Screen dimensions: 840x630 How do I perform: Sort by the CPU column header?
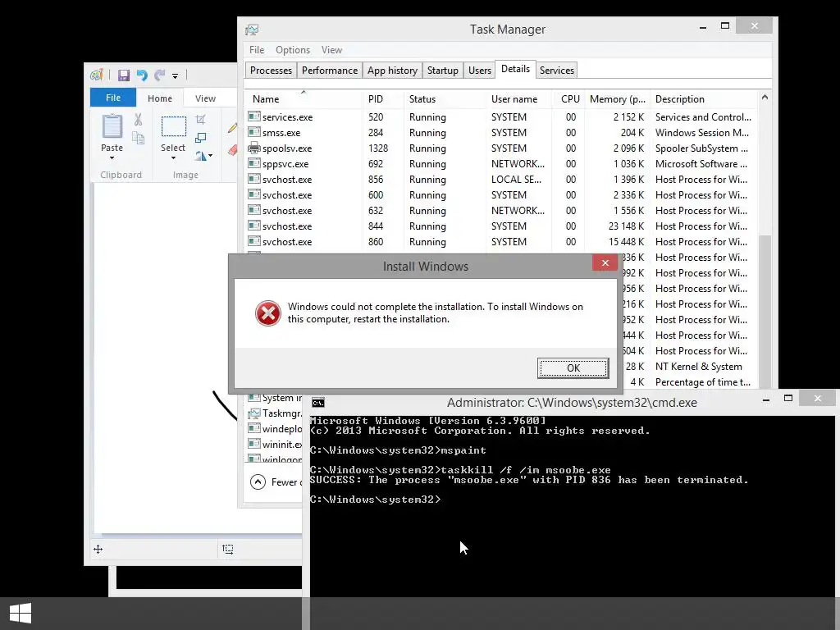point(568,99)
